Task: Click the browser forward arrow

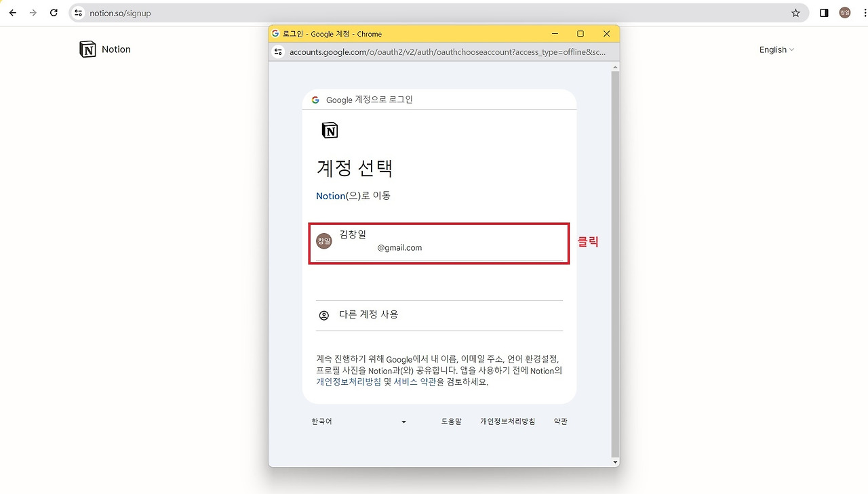Action: point(33,13)
